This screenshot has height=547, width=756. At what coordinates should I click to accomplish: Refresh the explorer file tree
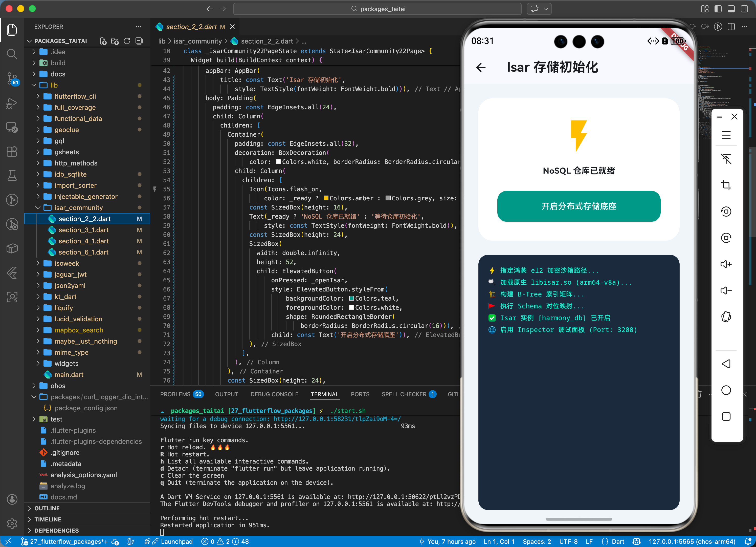coord(127,41)
